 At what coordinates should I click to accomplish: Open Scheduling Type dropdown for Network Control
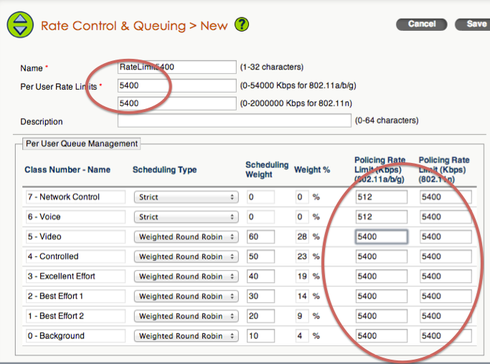pyautogui.click(x=186, y=197)
